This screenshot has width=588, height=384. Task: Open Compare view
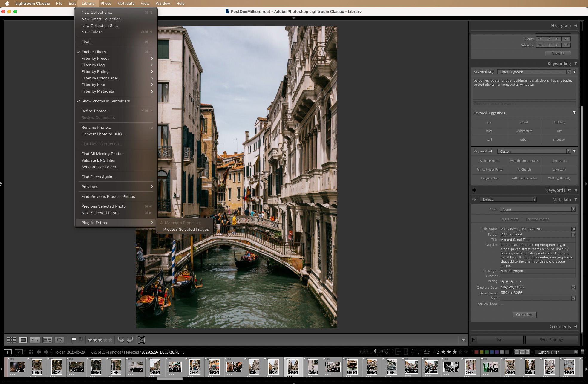pyautogui.click(x=35, y=340)
